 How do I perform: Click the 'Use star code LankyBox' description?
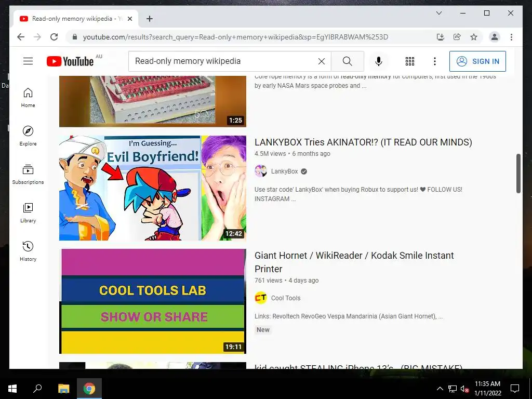358,194
